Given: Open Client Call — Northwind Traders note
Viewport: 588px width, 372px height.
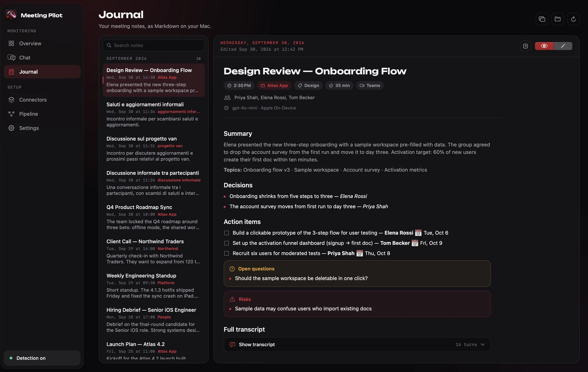Looking at the screenshot, I should coord(154,251).
